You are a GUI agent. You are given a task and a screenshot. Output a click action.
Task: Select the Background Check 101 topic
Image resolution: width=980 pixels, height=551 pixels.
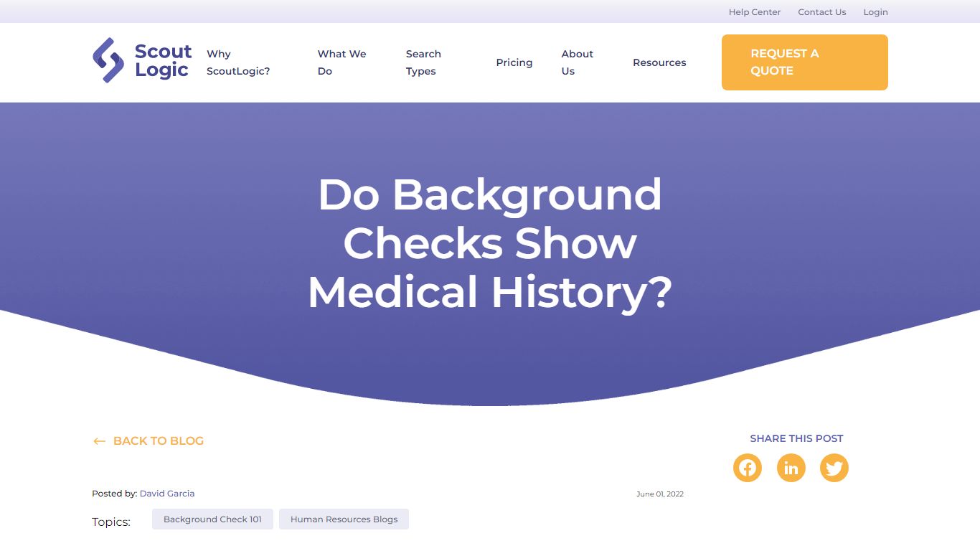(212, 519)
